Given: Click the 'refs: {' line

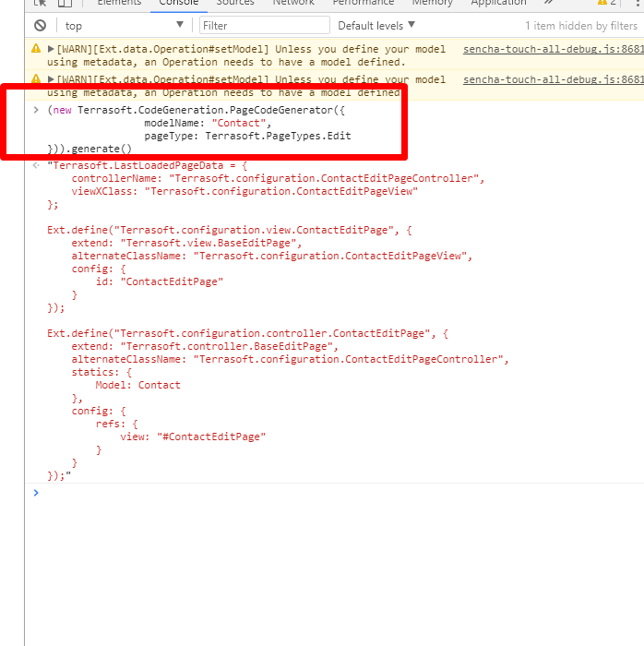Looking at the screenshot, I should 117,424.
